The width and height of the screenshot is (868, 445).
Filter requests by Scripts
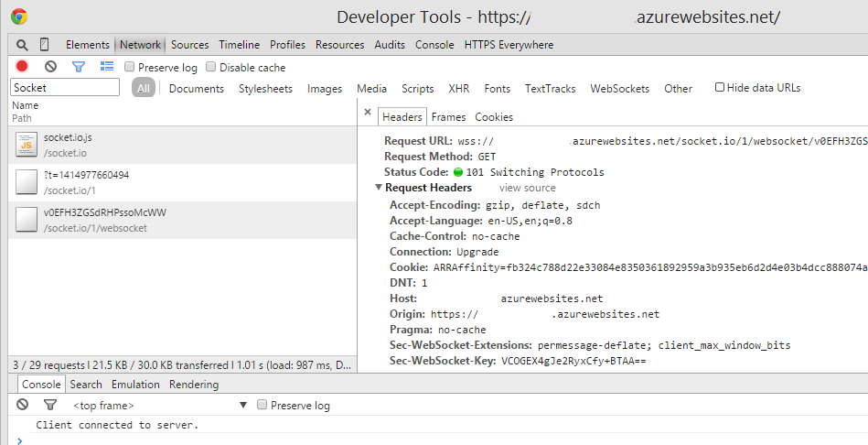pyautogui.click(x=417, y=89)
